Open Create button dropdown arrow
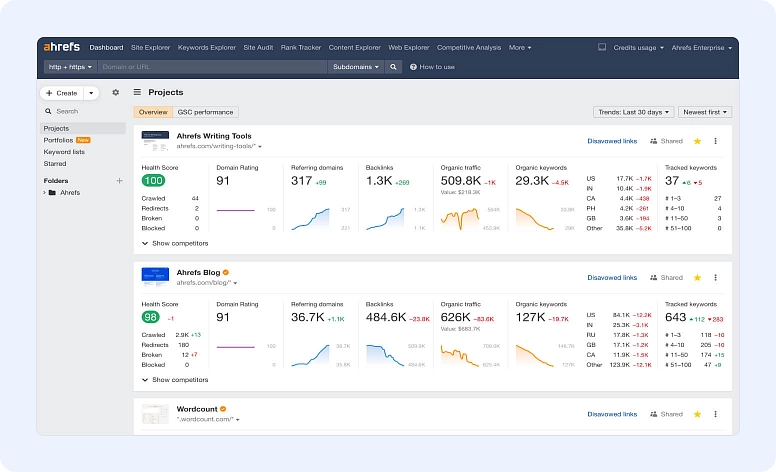The image size is (776, 472). pos(91,93)
